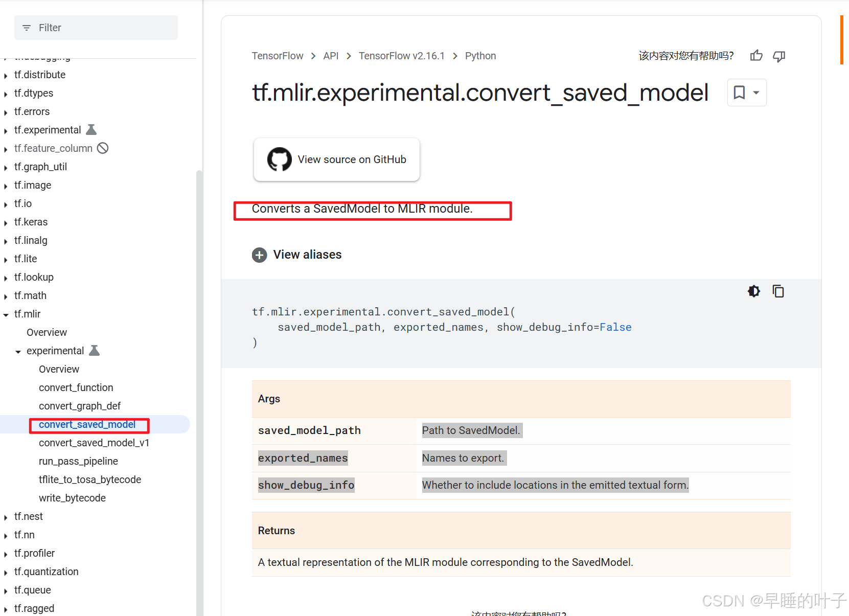Click the experimental flask icon next to tf.experimental
This screenshot has width=849, height=616.
[91, 130]
